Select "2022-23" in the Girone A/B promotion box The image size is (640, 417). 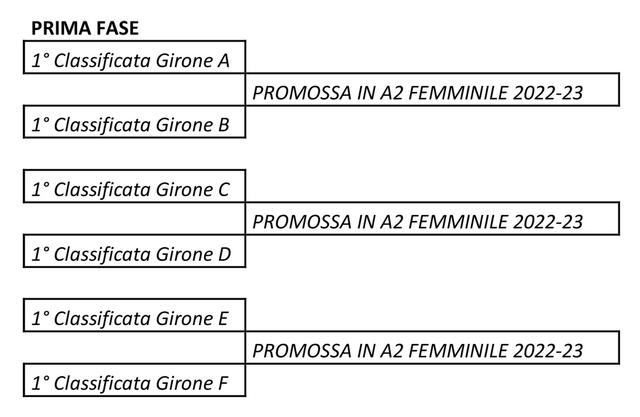[x=548, y=93]
